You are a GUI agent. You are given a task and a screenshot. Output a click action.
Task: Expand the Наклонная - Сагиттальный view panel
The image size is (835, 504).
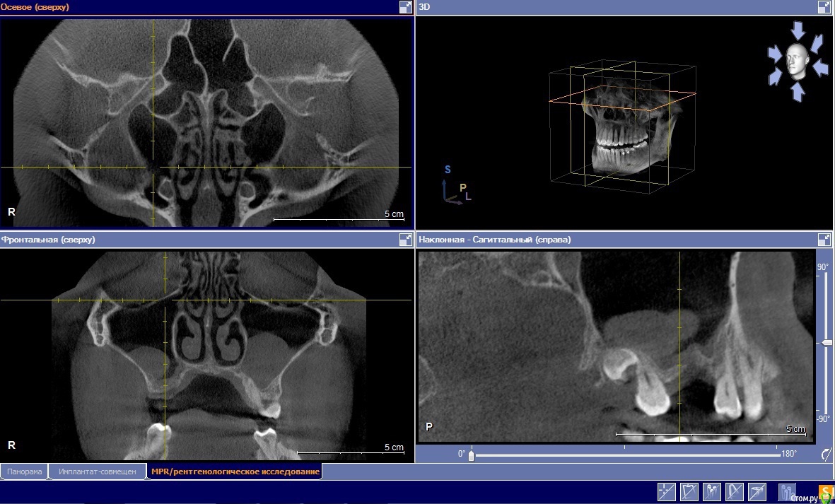point(824,240)
